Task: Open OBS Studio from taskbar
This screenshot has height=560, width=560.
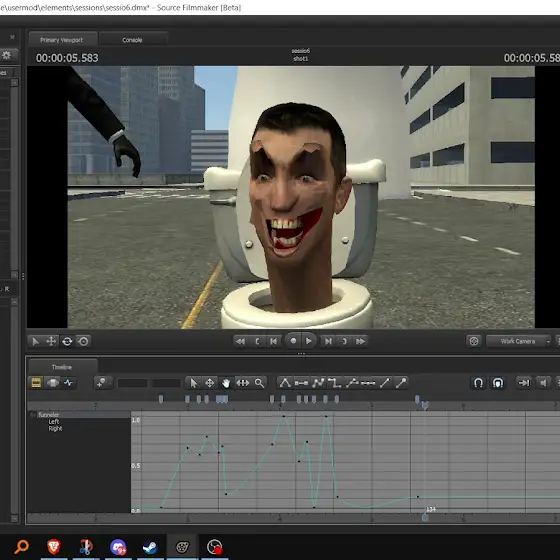Action: pyautogui.click(x=214, y=546)
